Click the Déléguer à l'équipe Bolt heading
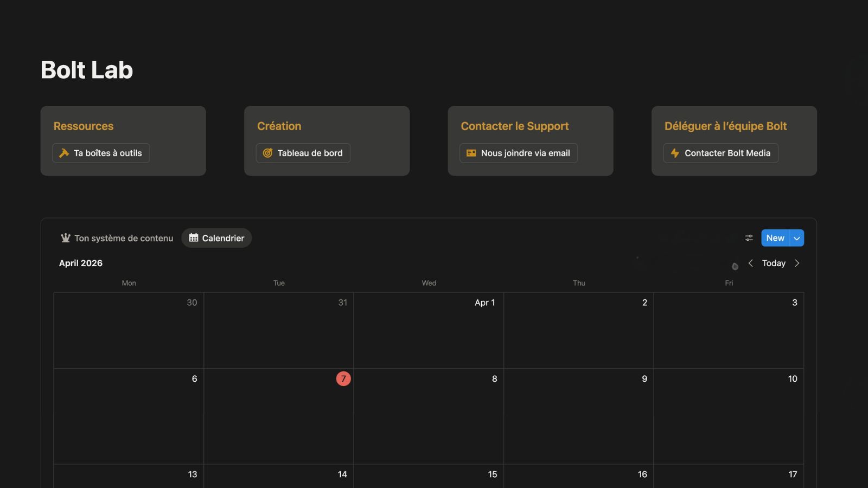The image size is (868, 488). coord(725,126)
